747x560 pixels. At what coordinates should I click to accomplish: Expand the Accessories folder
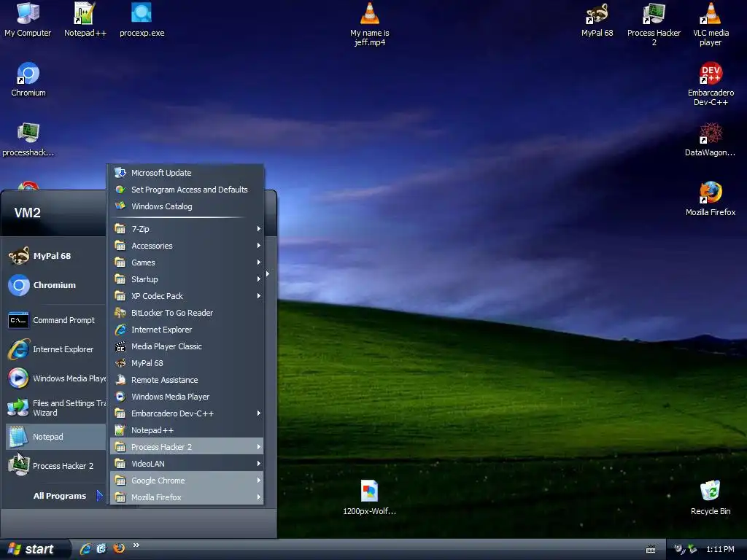point(187,246)
